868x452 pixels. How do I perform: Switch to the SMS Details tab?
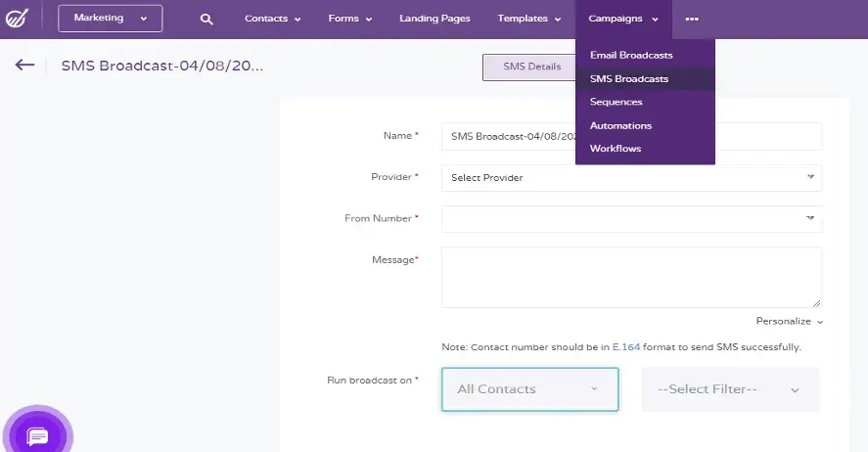pyautogui.click(x=529, y=67)
